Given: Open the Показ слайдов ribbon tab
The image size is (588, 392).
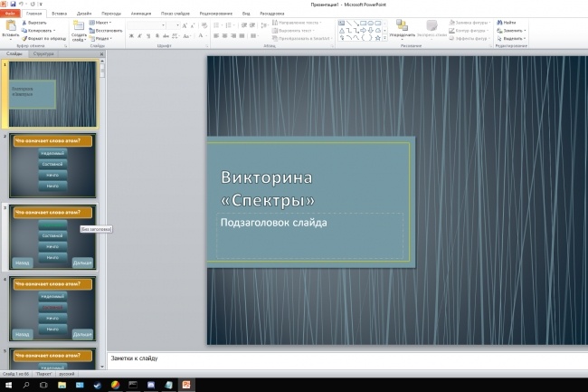Looking at the screenshot, I should coord(175,14).
